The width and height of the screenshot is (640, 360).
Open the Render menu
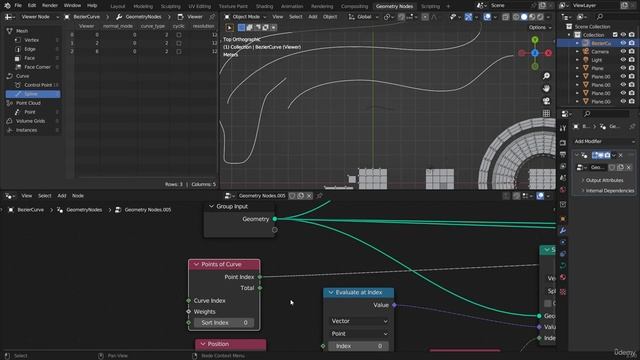(50, 6)
